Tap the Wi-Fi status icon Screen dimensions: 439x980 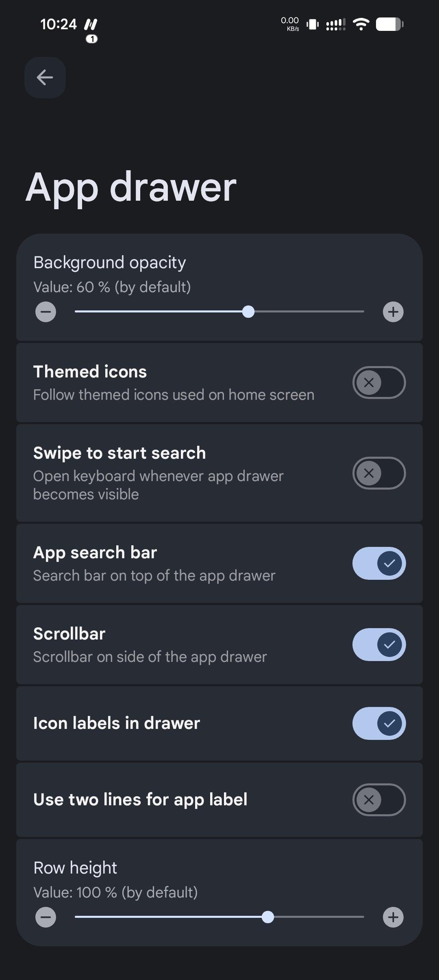click(361, 24)
